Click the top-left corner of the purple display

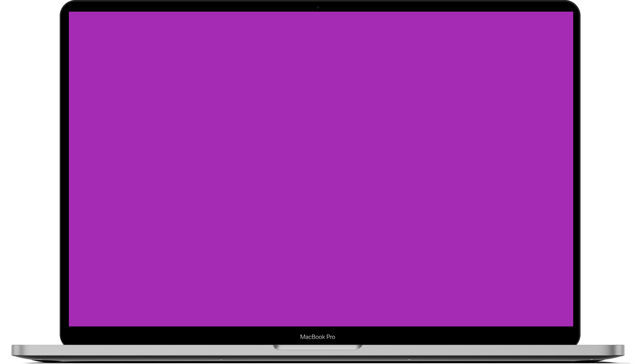(69, 12)
